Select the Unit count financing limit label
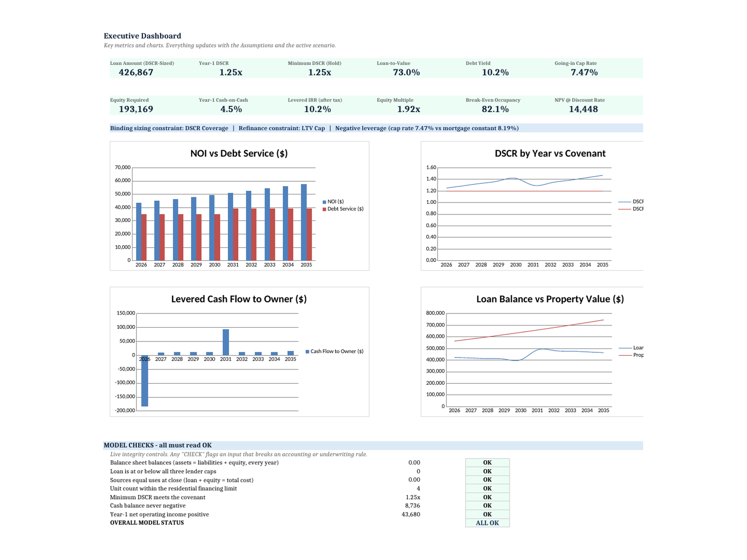747x560 pixels. click(173, 489)
